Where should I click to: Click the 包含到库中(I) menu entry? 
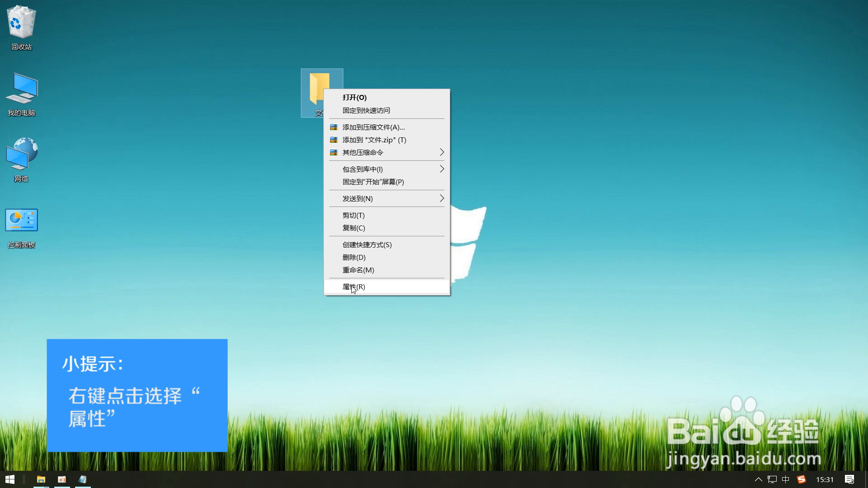click(387, 169)
